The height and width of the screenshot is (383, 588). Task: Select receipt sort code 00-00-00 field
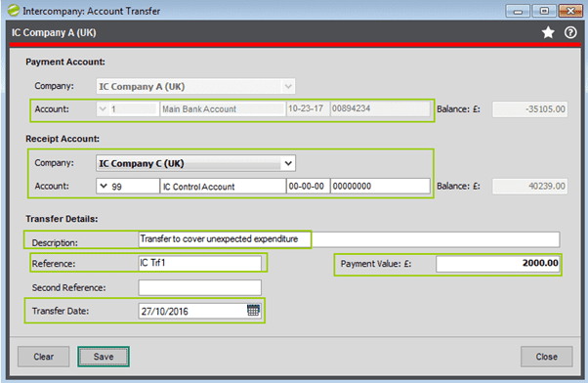coord(308,186)
